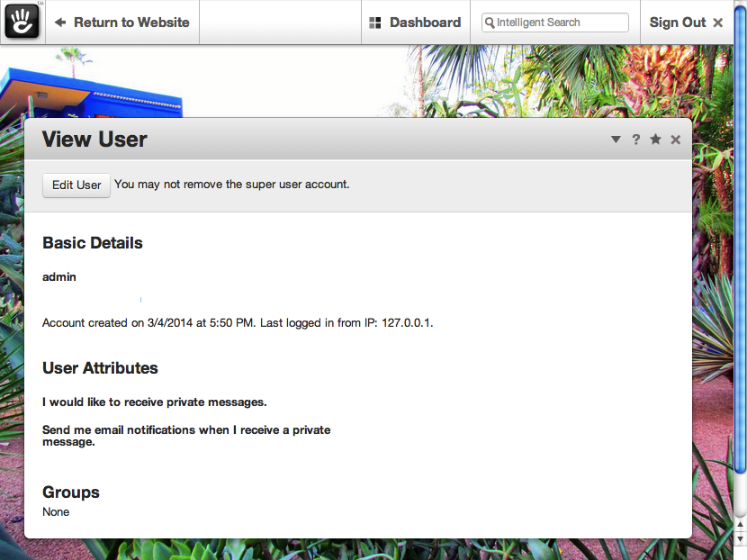
Task: Click the concrete5 hand logo icon
Action: pos(22,22)
